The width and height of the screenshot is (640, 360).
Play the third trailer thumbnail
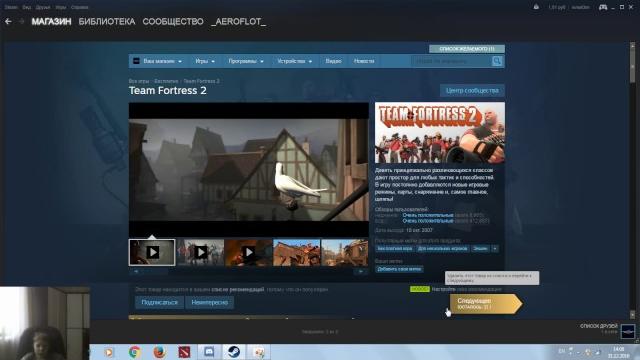(249, 252)
